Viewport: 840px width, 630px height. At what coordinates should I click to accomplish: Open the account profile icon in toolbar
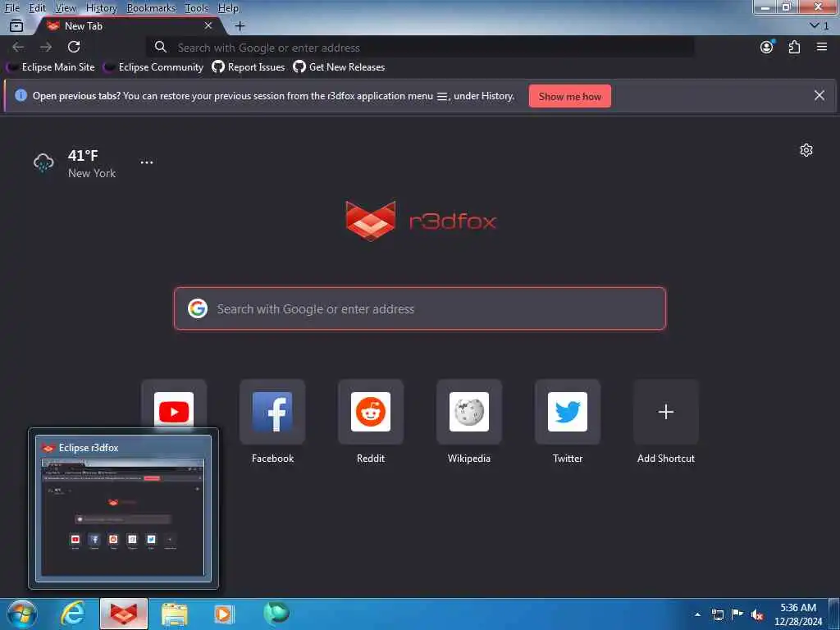tap(767, 47)
